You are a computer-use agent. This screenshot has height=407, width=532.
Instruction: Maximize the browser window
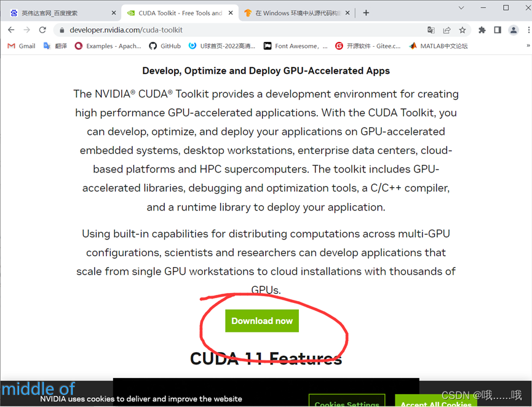point(506,7)
